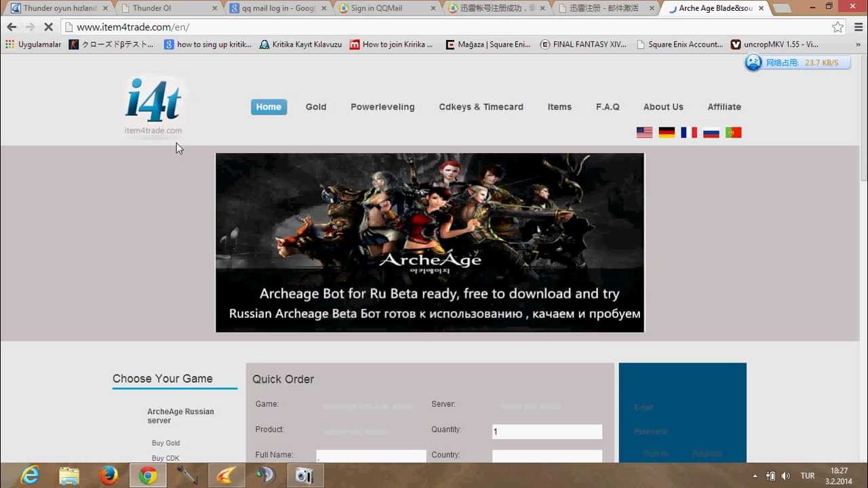Switch to 迅雷帐号注册成功 tab

496,9
